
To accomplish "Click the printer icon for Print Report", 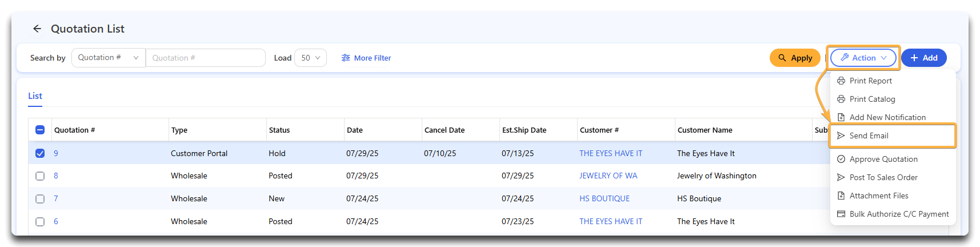I will 841,81.
